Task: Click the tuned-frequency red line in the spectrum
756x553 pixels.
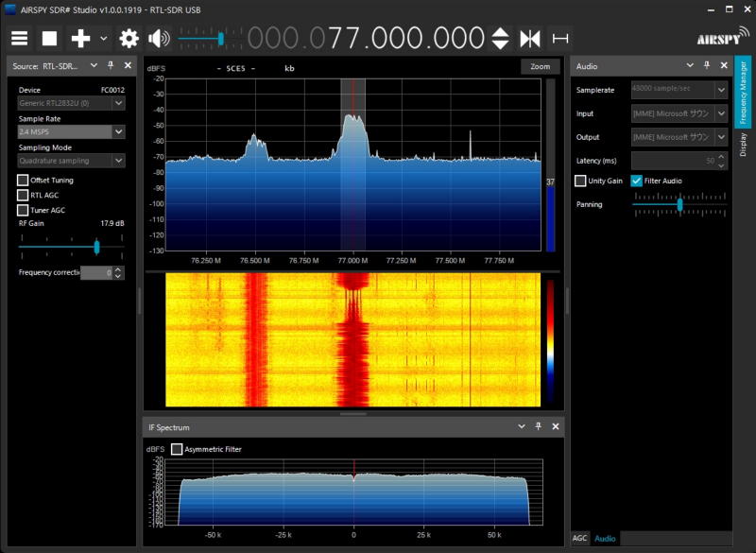Action: click(352, 164)
